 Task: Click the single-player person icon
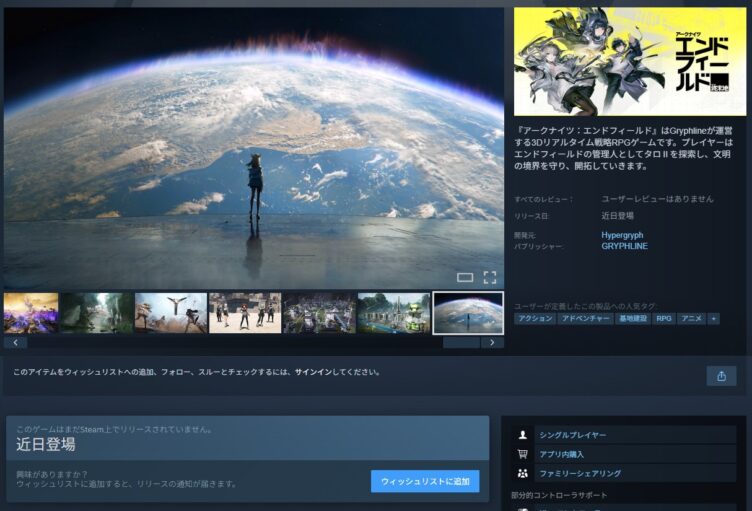(x=522, y=435)
